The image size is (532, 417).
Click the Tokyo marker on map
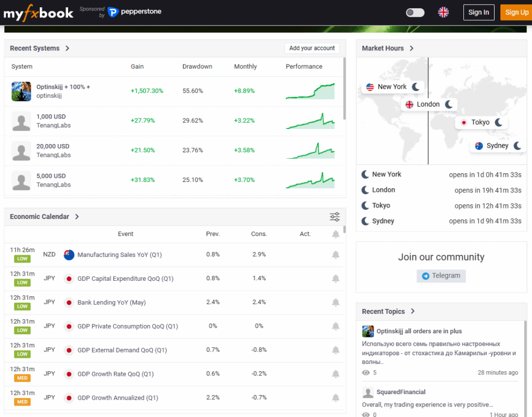pos(481,122)
